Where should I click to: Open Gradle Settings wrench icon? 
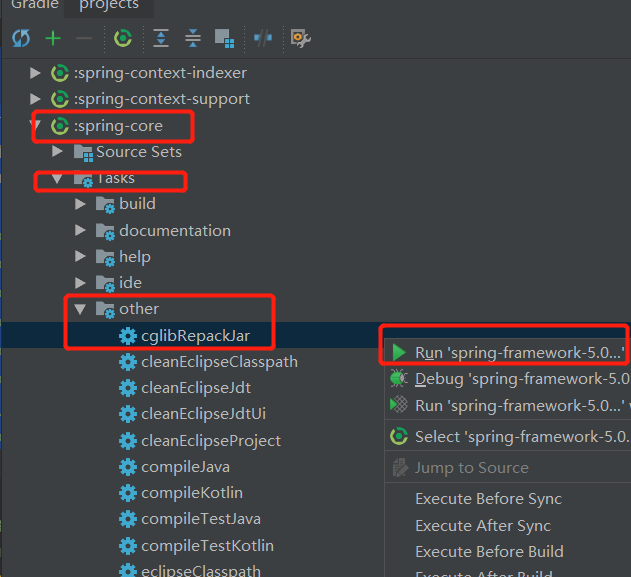coord(301,38)
